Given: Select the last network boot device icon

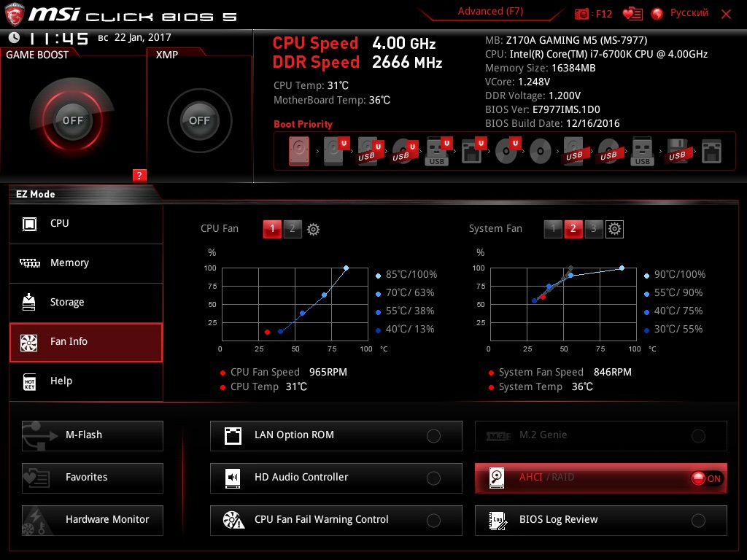Looking at the screenshot, I should pos(711,152).
